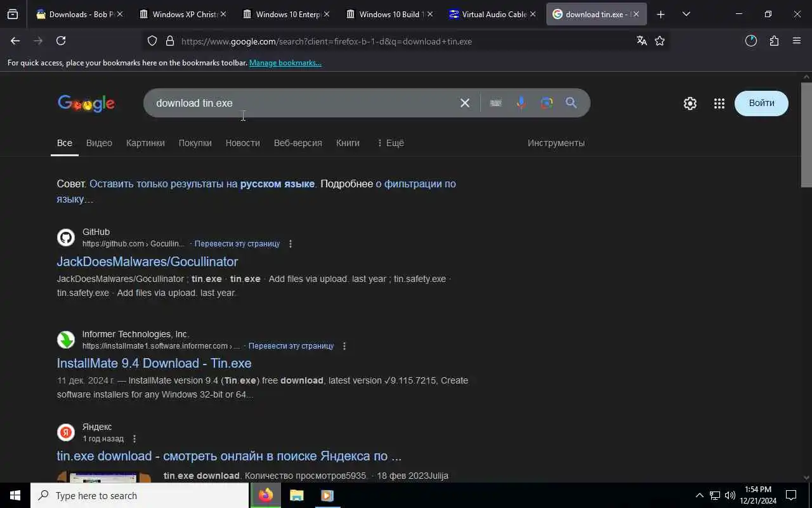Keep only Russian language results link
Viewport: 812px width, 508px height.
202,184
